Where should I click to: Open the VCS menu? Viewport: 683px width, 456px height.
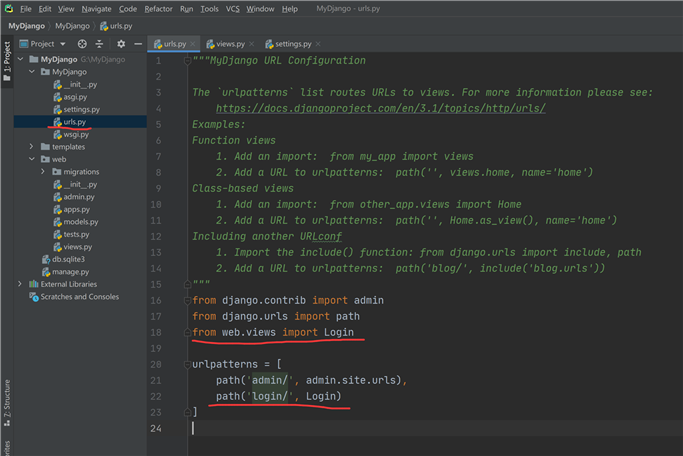pos(232,9)
